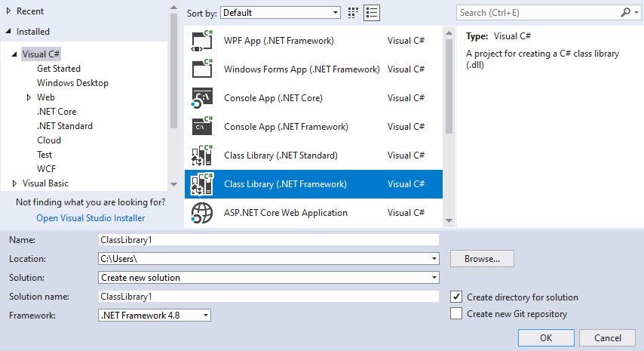Collapse the Installed node

click(8, 31)
